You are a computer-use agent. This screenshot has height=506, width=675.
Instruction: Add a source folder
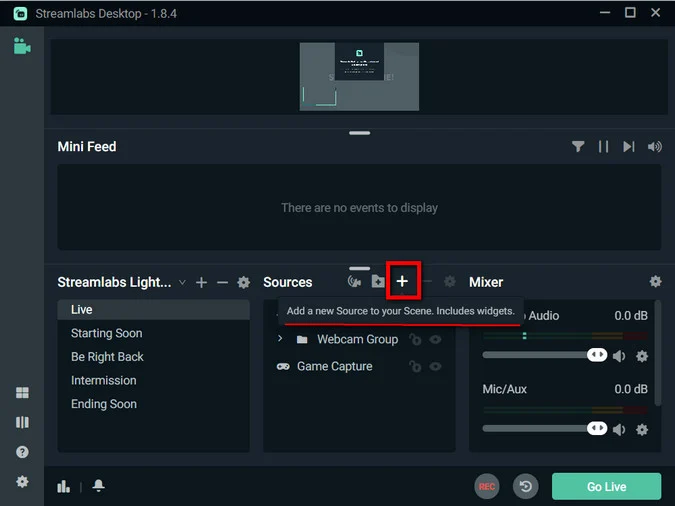click(x=378, y=282)
